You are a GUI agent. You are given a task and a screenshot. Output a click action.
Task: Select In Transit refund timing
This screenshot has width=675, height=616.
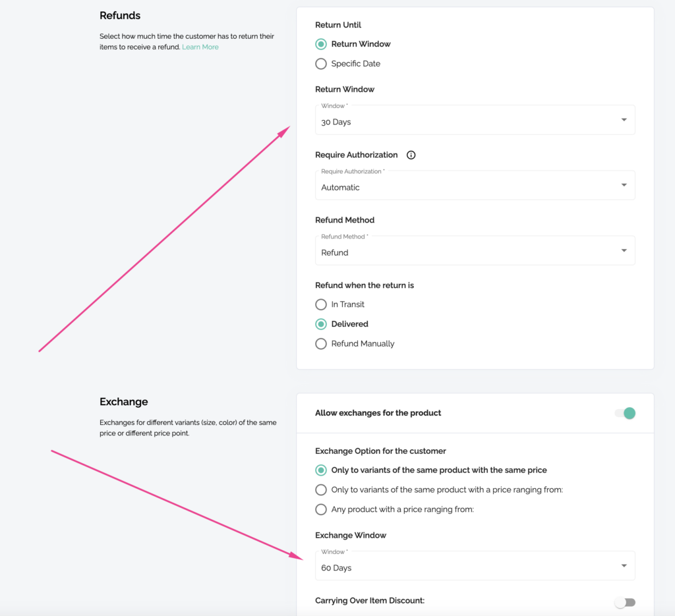(321, 304)
